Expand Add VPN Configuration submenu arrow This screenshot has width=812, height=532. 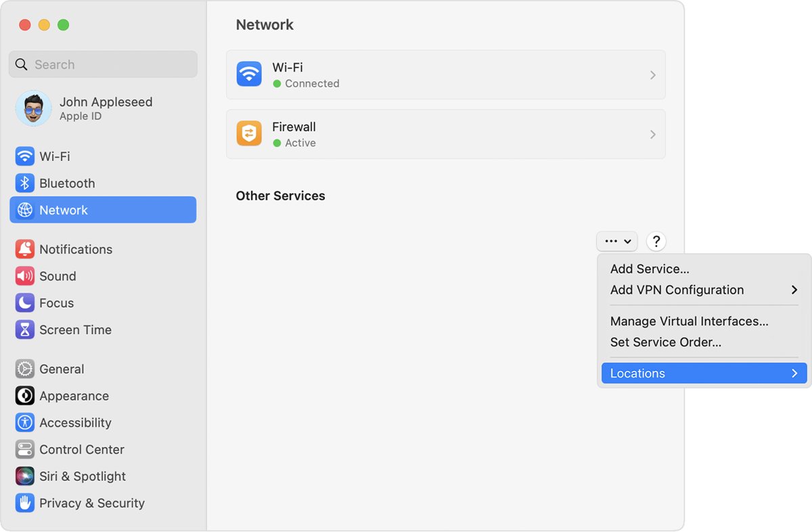point(794,290)
